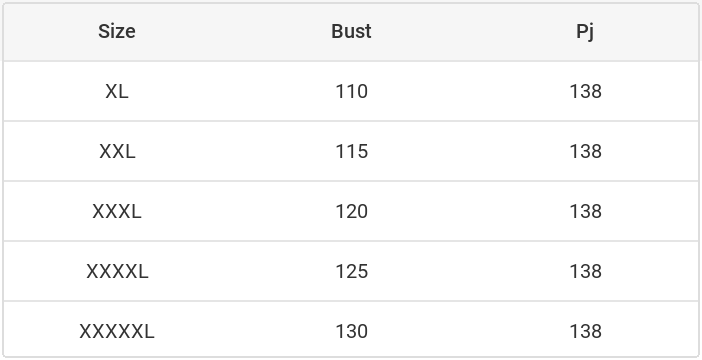Click the 138 value in XXL row
This screenshot has height=360, width=702.
click(x=585, y=151)
